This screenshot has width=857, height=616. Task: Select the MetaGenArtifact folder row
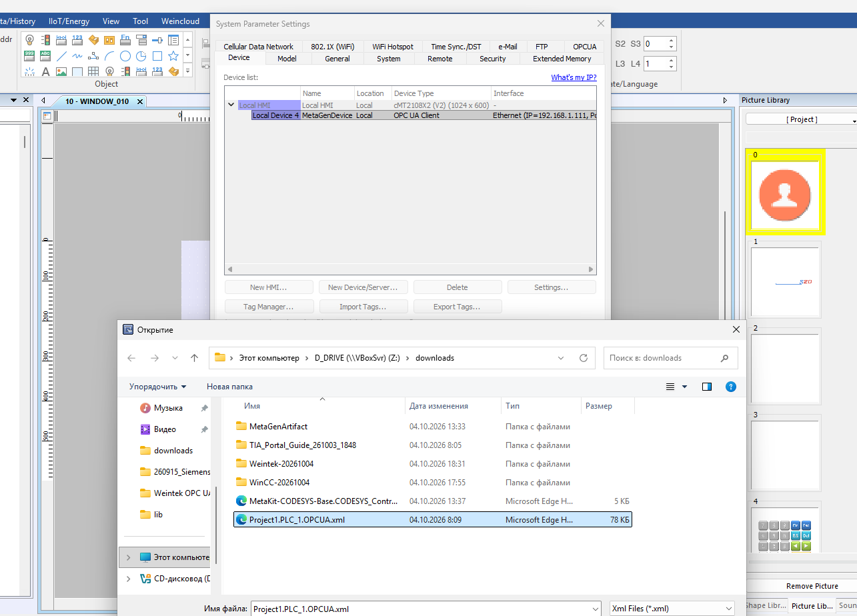pyautogui.click(x=434, y=426)
